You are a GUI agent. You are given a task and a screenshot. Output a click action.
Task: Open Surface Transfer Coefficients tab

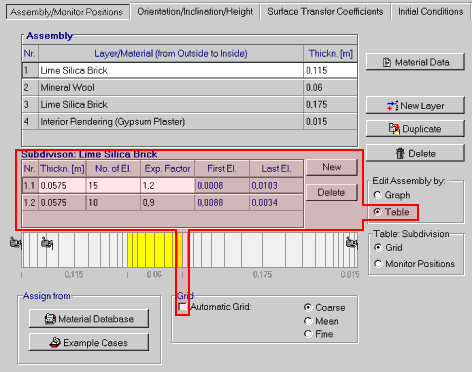click(325, 12)
